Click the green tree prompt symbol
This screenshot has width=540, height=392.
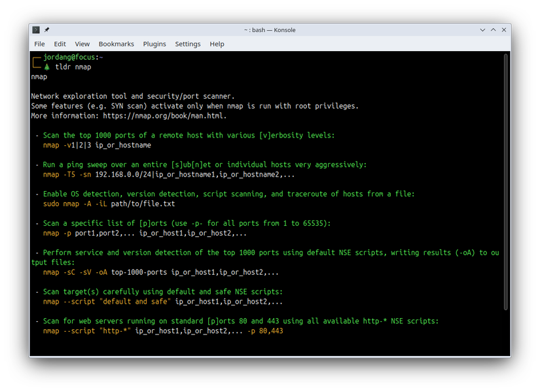click(46, 67)
